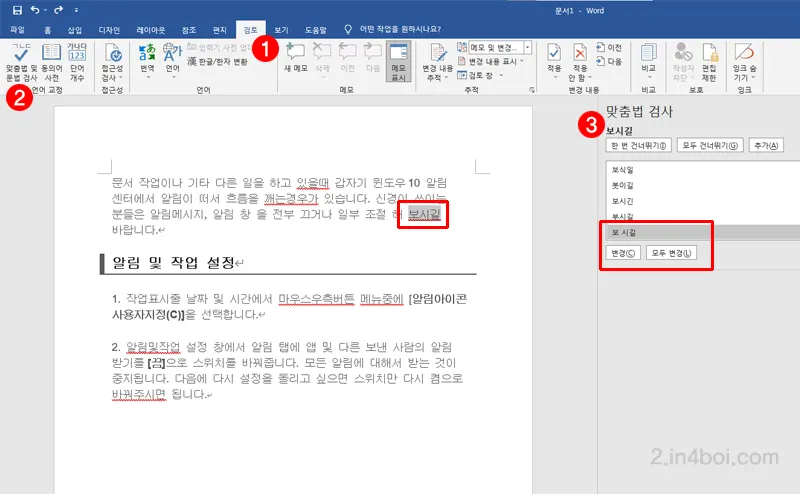
Task: Run 맞춤법 및 문법 검사 spelling check
Action: 21,62
